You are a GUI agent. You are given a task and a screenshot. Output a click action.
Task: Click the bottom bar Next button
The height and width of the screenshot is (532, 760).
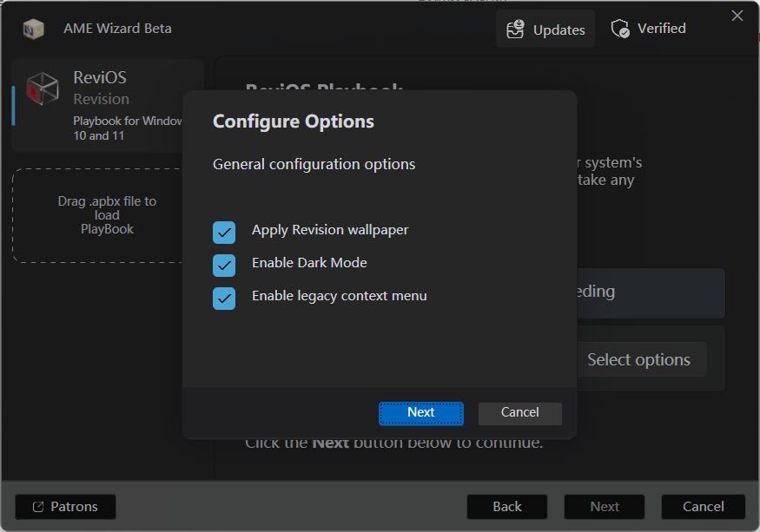tap(605, 507)
